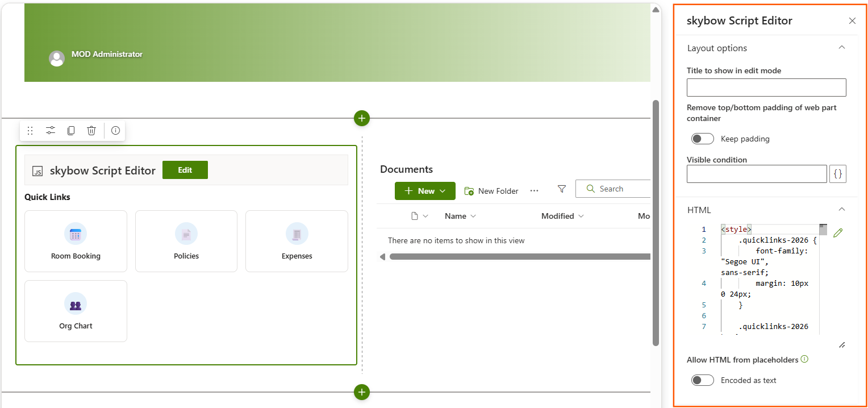The image size is (868, 408).
Task: Click the Documents heading
Action: 406,169
